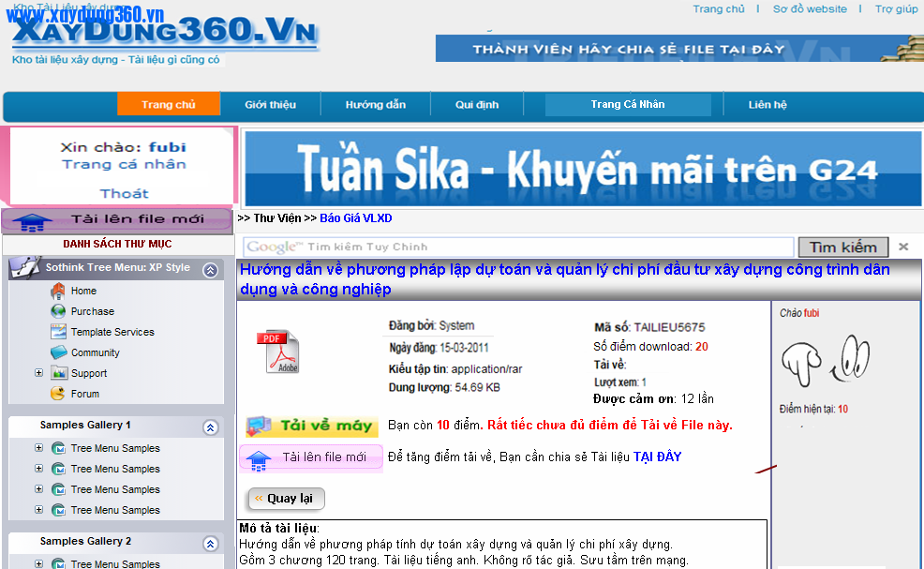
Task: Select the Forum tree item label
Action: point(85,394)
